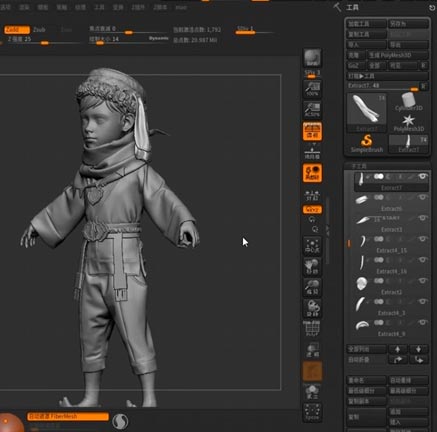Click the R button beside 可见 in GoZ row
This screenshot has height=432, width=437.
pos(424,65)
